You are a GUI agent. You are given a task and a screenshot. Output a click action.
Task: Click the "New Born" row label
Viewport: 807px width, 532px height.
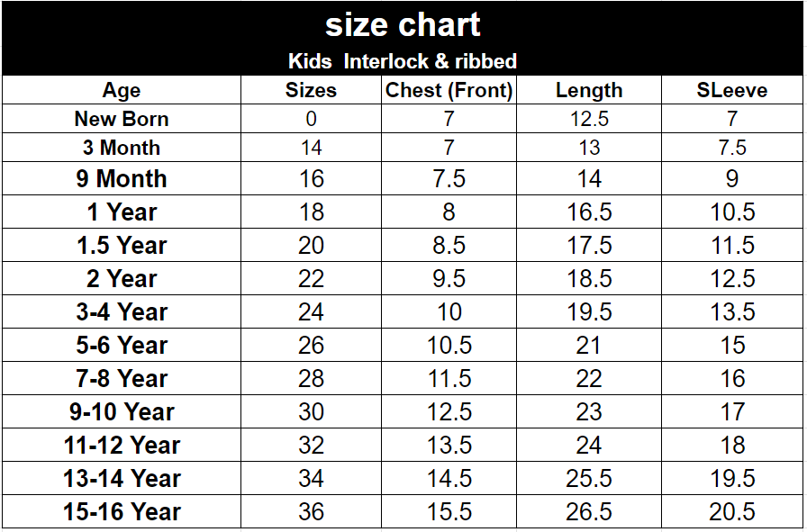coord(122,119)
